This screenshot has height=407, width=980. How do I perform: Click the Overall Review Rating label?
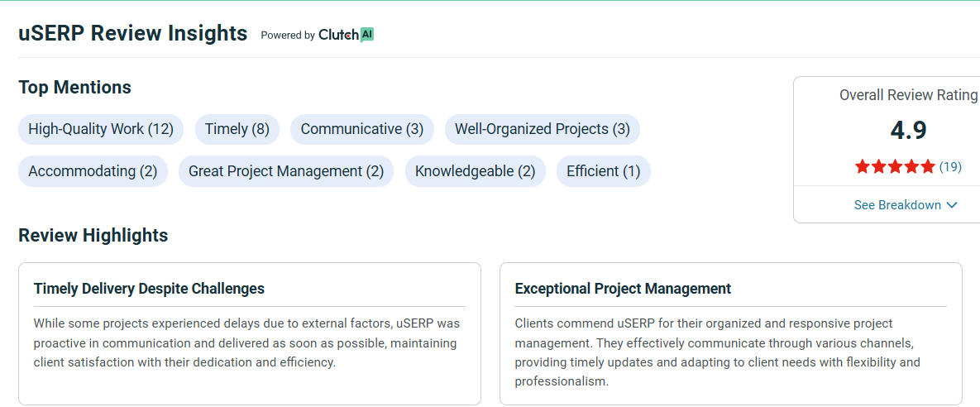[908, 95]
